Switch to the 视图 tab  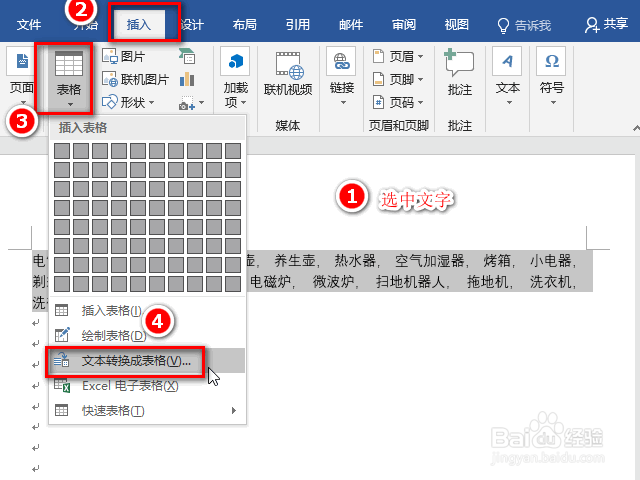point(457,25)
